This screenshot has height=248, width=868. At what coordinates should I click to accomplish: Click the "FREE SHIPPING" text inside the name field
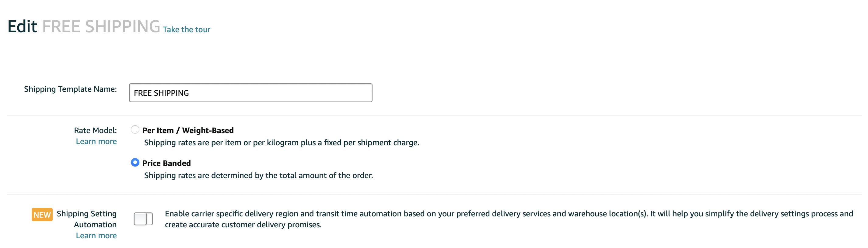point(161,93)
